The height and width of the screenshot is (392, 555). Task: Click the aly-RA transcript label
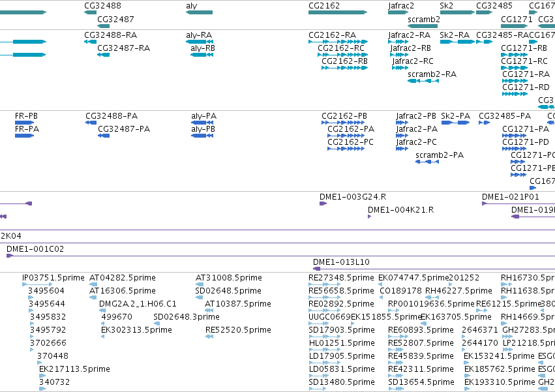click(x=199, y=35)
